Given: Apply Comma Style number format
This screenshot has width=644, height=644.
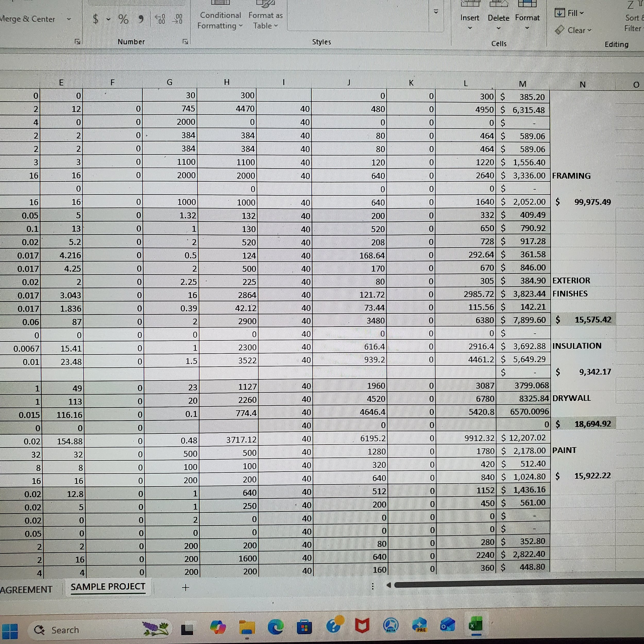Looking at the screenshot, I should point(141,19).
